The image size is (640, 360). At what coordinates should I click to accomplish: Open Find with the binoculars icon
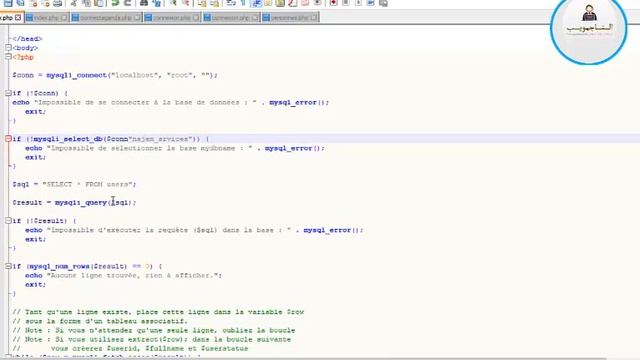(x=144, y=3)
